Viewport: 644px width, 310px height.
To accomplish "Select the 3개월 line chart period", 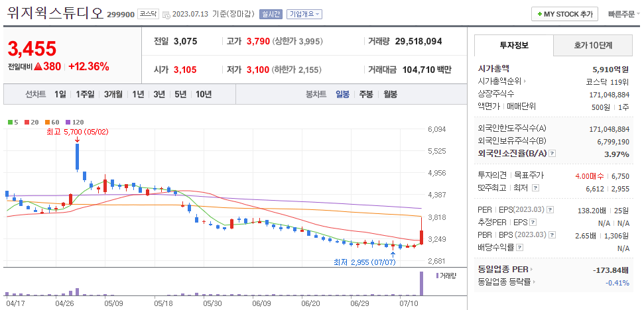I will coord(113,94).
